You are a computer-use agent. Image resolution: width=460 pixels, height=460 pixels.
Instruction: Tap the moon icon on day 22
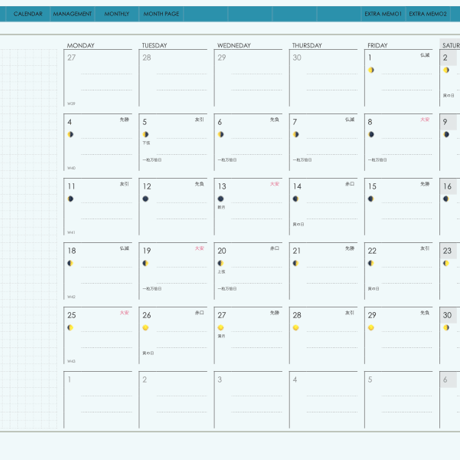371,263
